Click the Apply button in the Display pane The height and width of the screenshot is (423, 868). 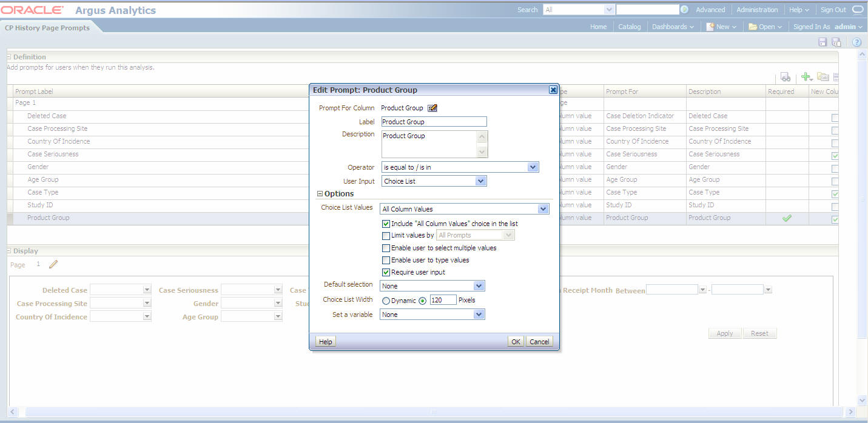(x=725, y=333)
